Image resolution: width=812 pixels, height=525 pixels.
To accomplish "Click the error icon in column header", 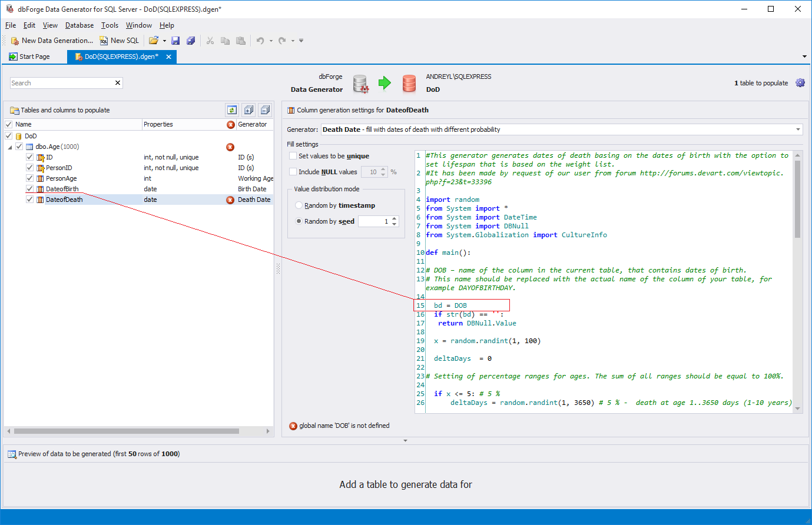I will (231, 125).
